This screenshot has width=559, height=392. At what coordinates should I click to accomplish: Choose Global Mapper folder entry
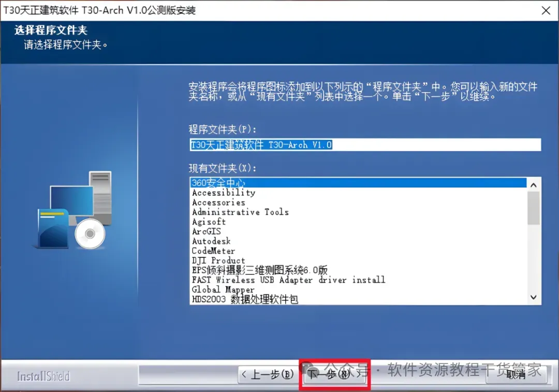358,289
